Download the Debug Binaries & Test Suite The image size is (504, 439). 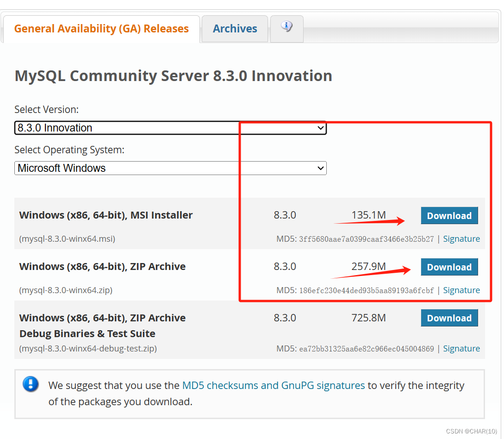(x=449, y=318)
